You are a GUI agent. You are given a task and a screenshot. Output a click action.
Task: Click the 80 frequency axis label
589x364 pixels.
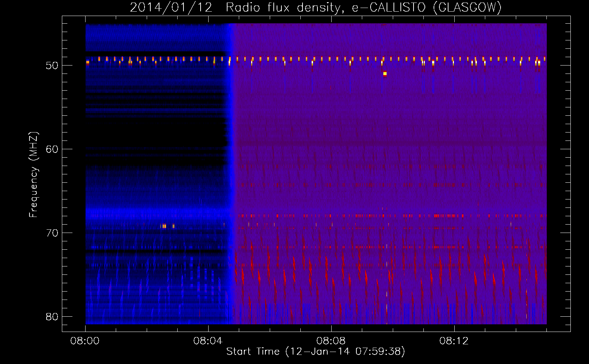click(52, 317)
